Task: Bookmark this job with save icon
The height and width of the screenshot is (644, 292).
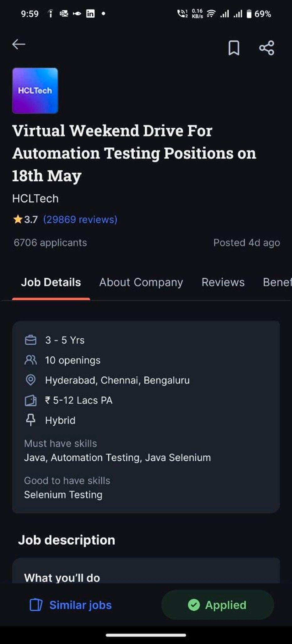Action: click(x=234, y=48)
